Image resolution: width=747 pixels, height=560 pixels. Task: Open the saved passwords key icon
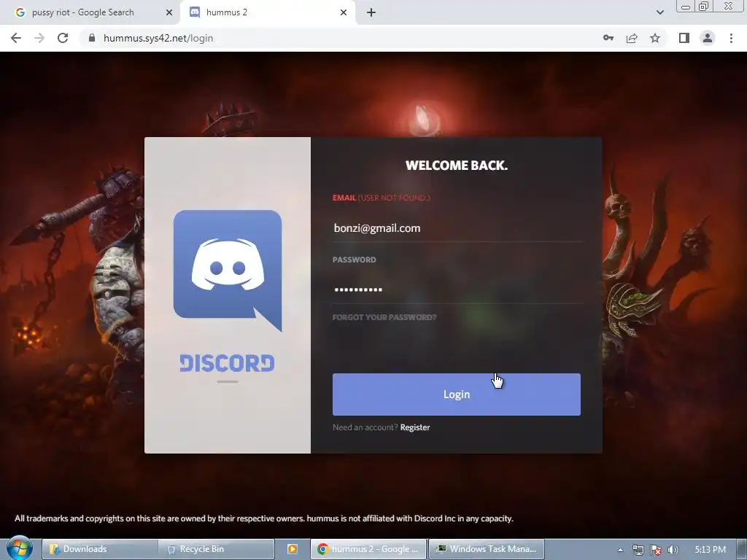[608, 38]
